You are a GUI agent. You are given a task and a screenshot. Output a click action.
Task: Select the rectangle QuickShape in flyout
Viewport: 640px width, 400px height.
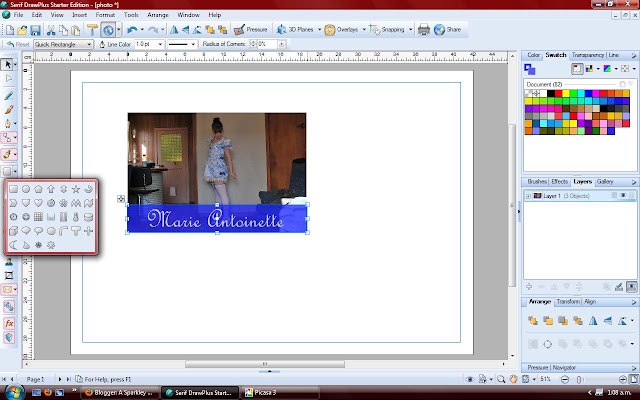(13, 189)
